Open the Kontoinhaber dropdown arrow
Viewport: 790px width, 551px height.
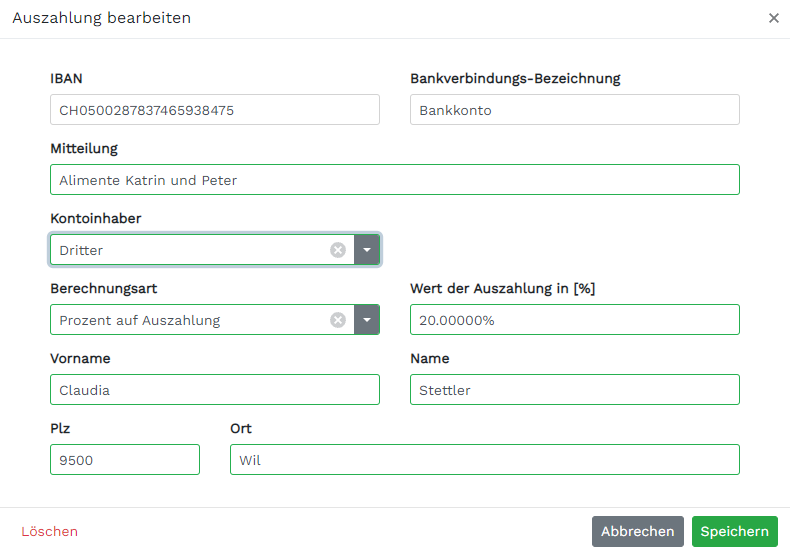(x=367, y=250)
